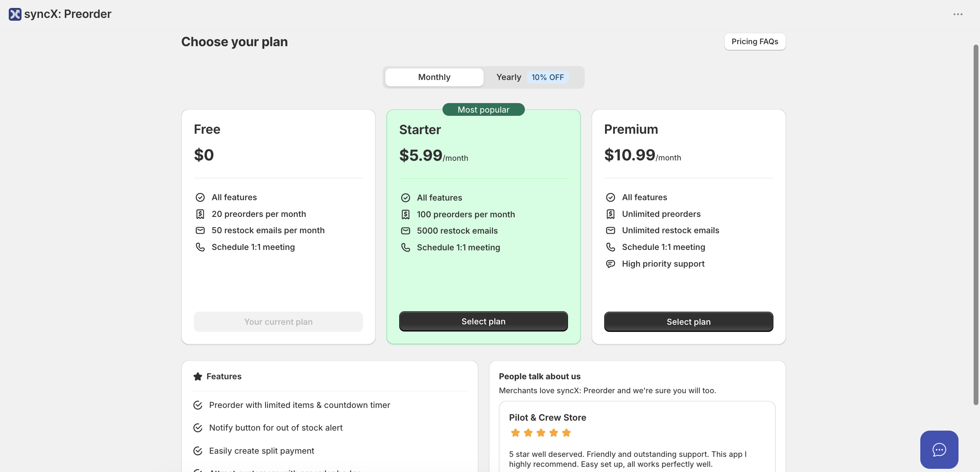The image size is (980, 472).
Task: Click the five-star rating of Pilot & Crew Store
Action: pos(541,433)
